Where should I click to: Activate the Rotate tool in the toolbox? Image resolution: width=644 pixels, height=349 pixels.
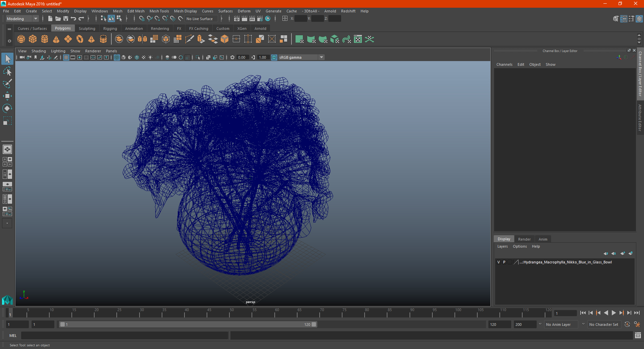tap(7, 108)
